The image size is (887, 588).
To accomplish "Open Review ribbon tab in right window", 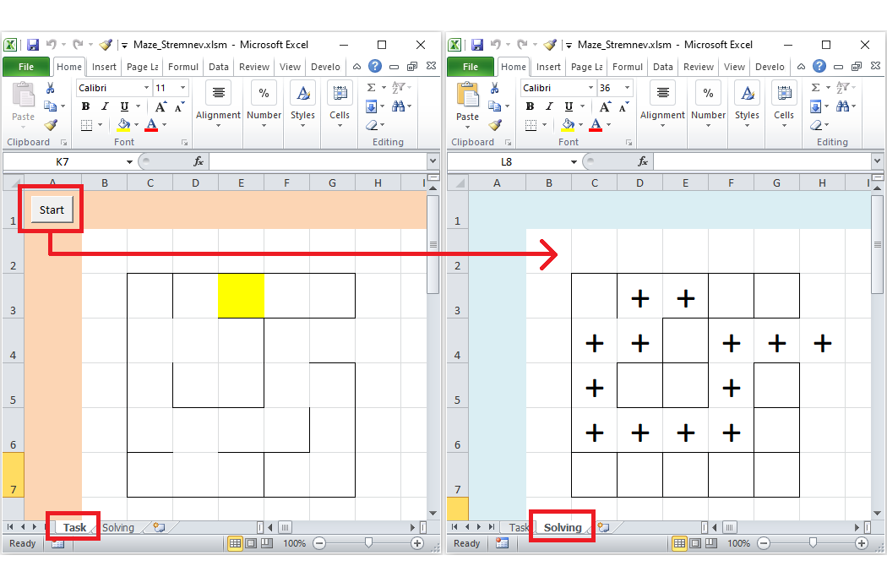I will click(699, 67).
